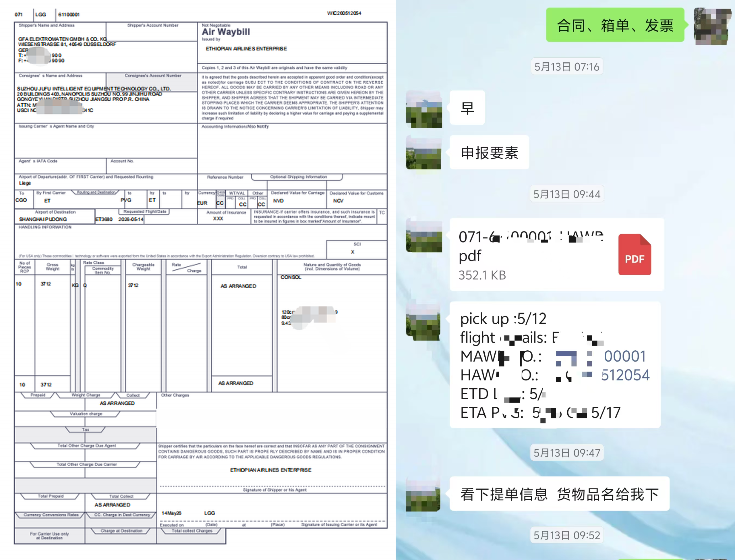Click CONSOL in Nature and Quantity of Goods

291,277
